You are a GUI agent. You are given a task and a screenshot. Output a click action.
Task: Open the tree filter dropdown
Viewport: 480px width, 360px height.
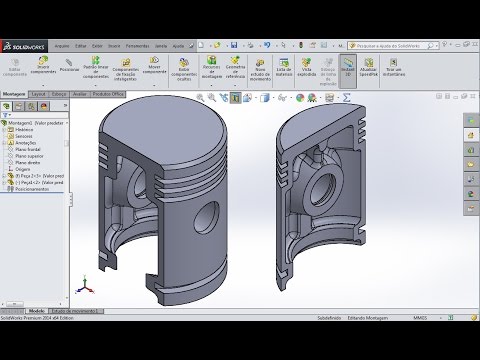coord(6,115)
